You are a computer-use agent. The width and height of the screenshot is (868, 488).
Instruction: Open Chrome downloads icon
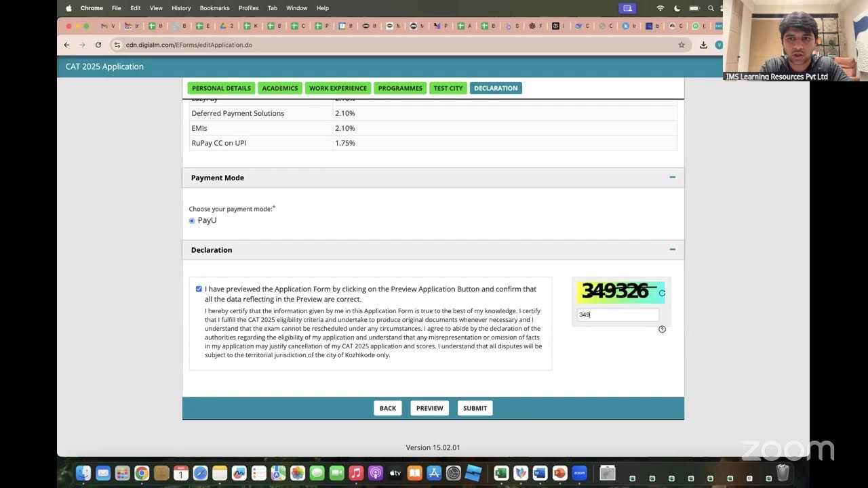(x=703, y=45)
